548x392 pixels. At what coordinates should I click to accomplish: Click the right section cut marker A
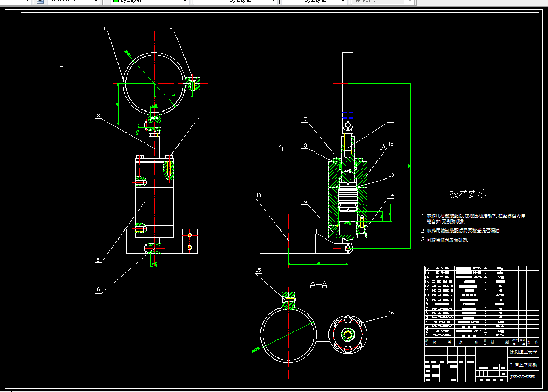click(x=383, y=147)
